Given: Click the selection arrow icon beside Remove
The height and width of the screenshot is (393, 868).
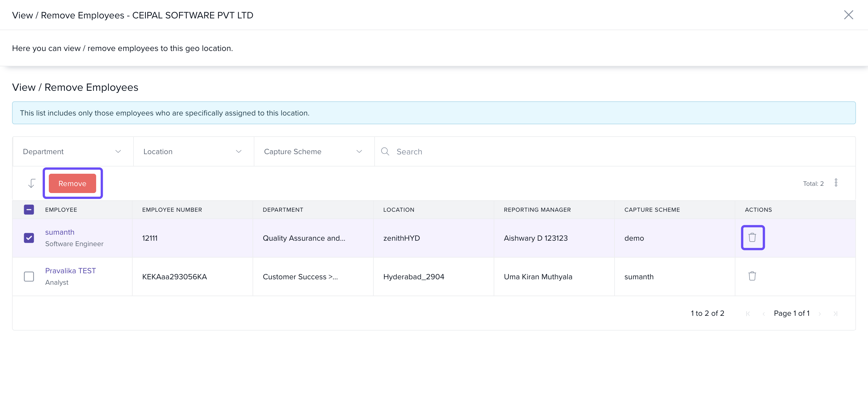Looking at the screenshot, I should [31, 183].
